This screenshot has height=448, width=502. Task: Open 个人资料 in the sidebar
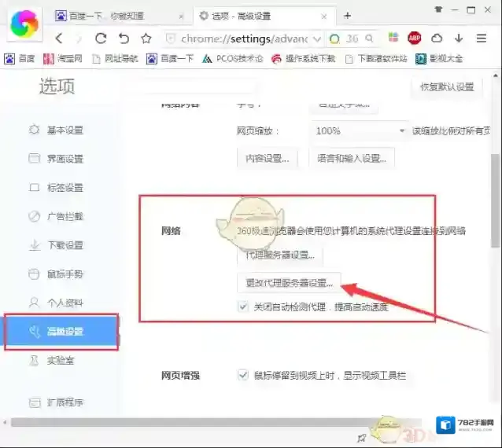point(56,303)
